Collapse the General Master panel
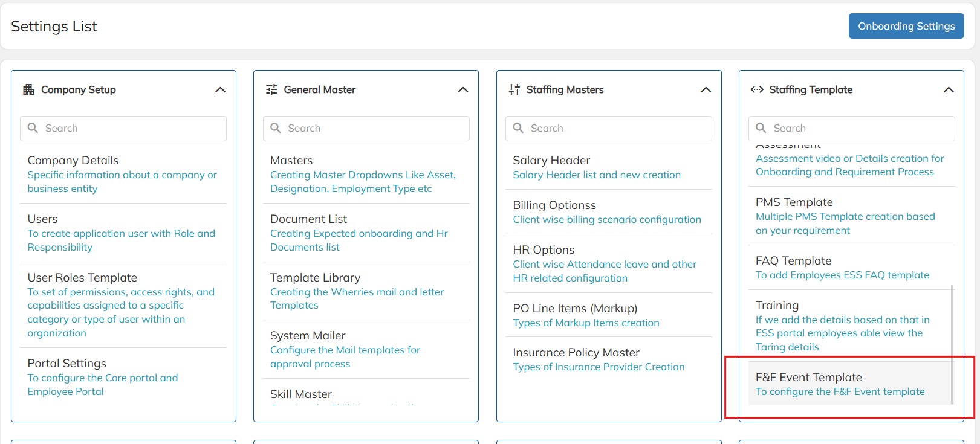980x444 pixels. [463, 90]
